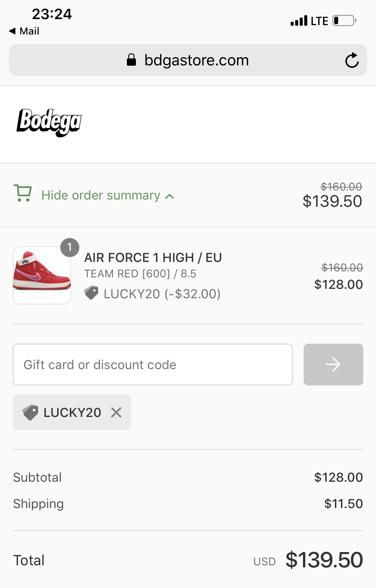Tap the battery status icon
This screenshot has width=376, height=588.
tap(344, 21)
